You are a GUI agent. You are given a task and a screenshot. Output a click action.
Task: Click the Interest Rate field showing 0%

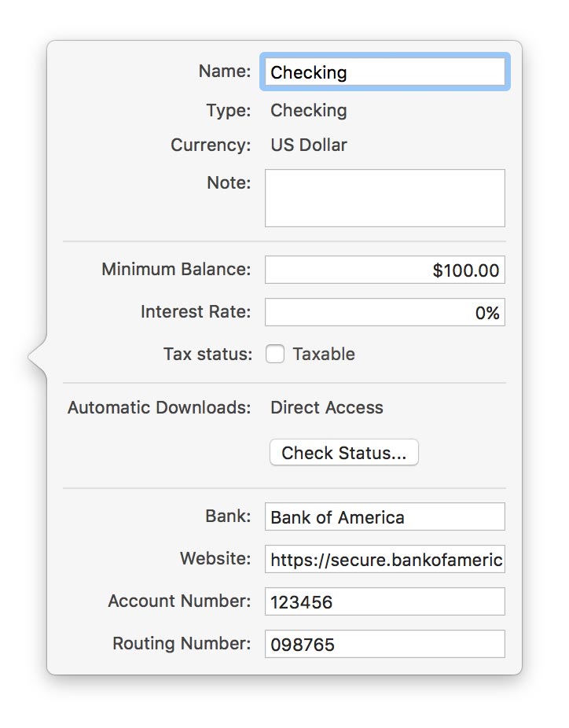(385, 312)
